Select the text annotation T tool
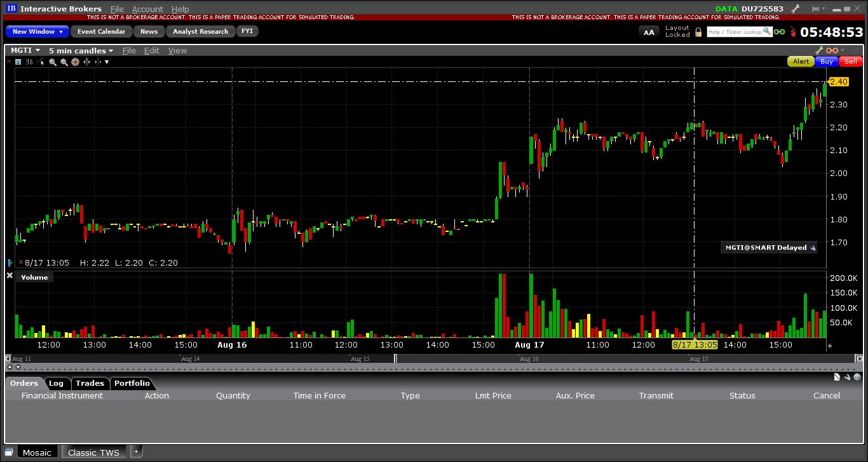 click(x=18, y=62)
